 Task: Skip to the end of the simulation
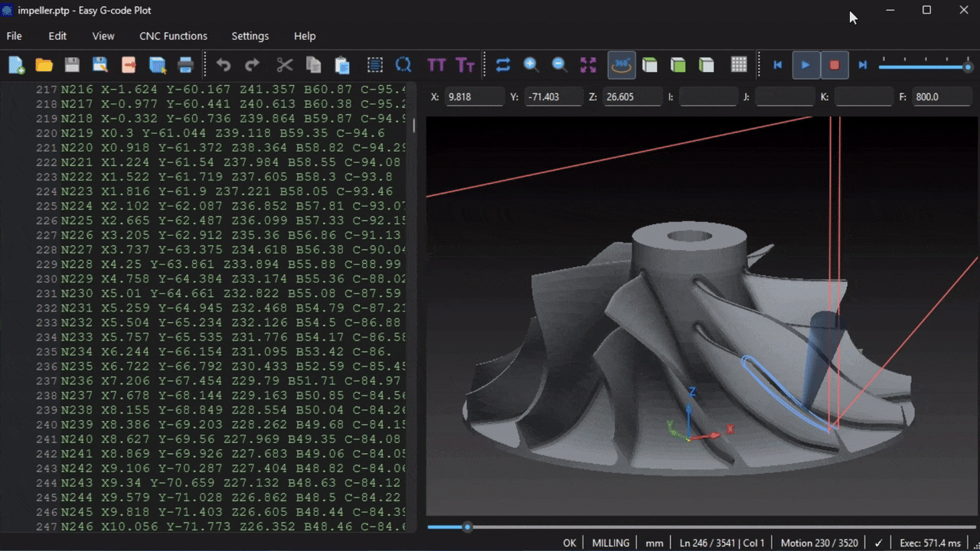(x=863, y=65)
